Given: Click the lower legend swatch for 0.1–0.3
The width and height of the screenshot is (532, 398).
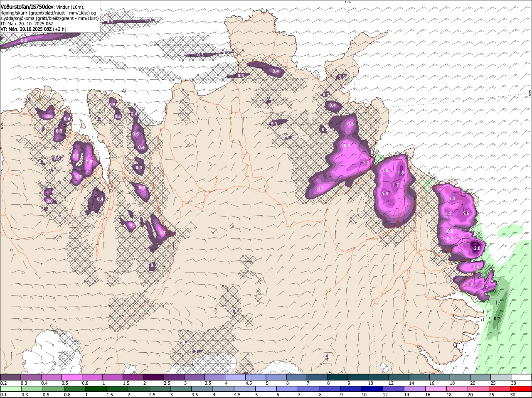Looking at the screenshot, I should (x=10, y=389).
